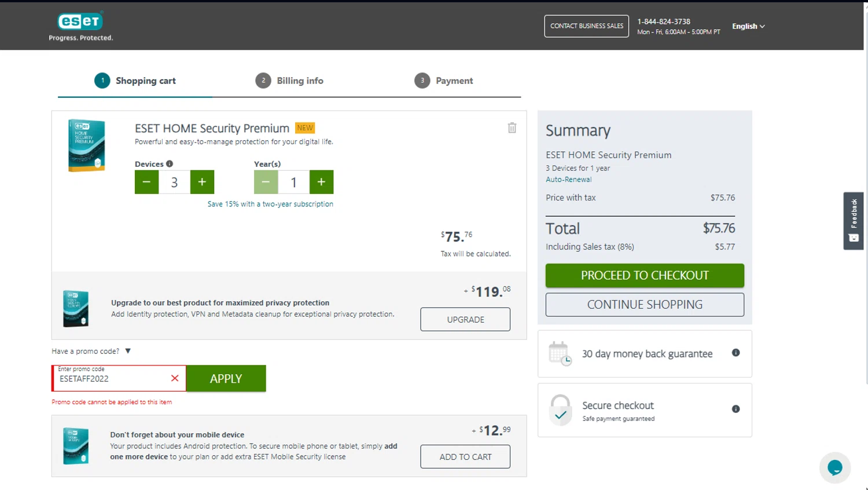Open the Devices info tooltip icon
Viewport: 868px width, 490px height.
[x=170, y=164]
